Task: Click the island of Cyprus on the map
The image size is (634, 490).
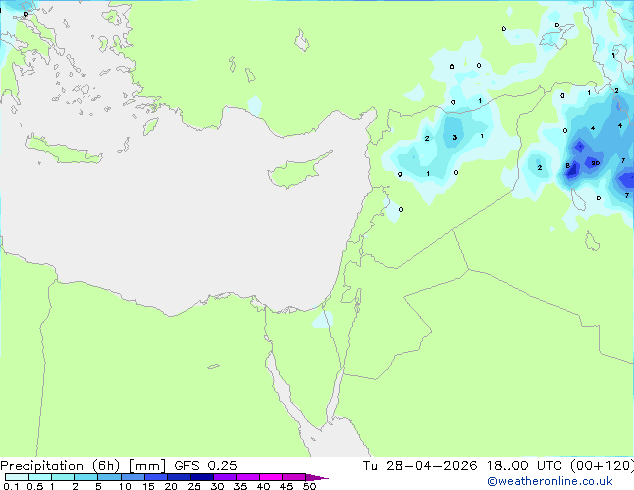Action: tap(298, 171)
